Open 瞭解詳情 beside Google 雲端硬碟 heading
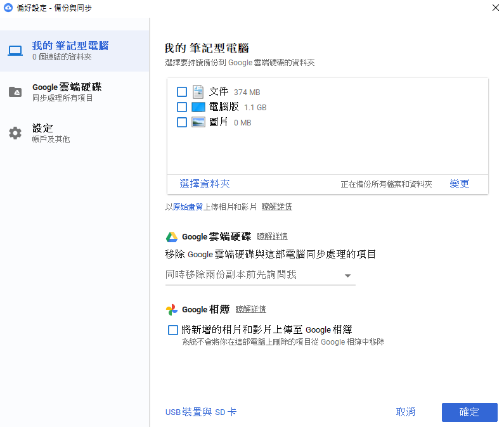This screenshot has height=427, width=504. click(x=272, y=237)
